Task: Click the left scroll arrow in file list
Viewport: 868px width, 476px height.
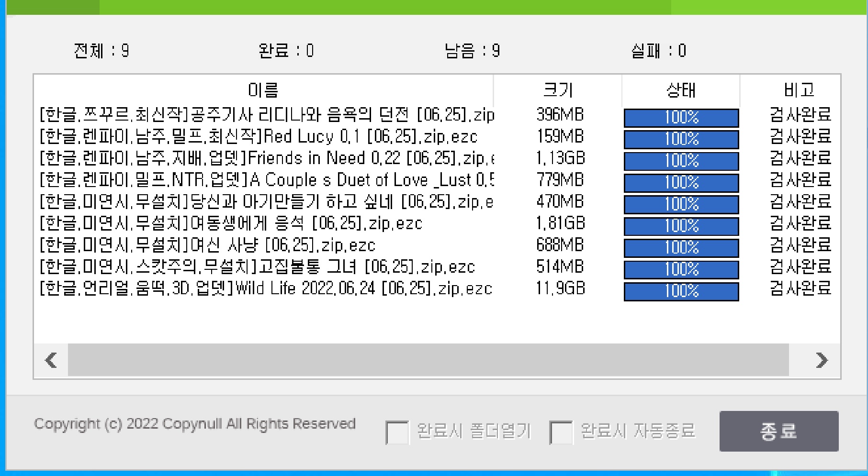Action: 51,360
